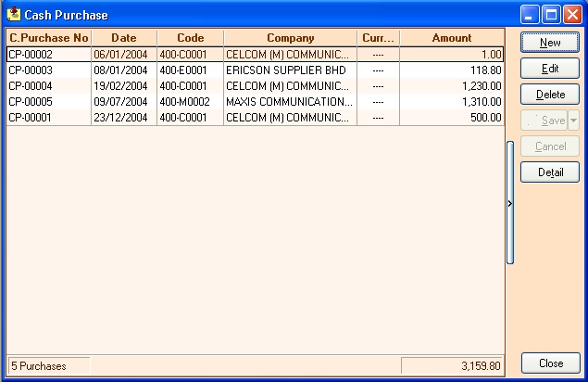Delete the selected cash purchase

550,95
